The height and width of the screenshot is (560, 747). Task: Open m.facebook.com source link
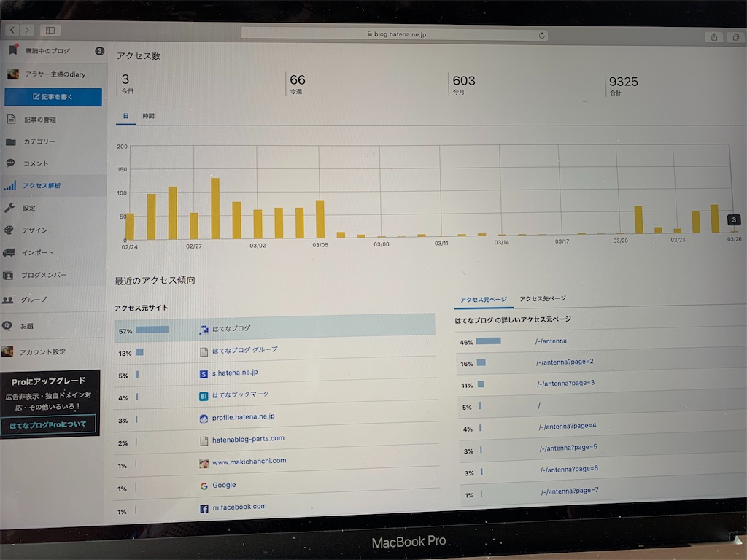(239, 507)
